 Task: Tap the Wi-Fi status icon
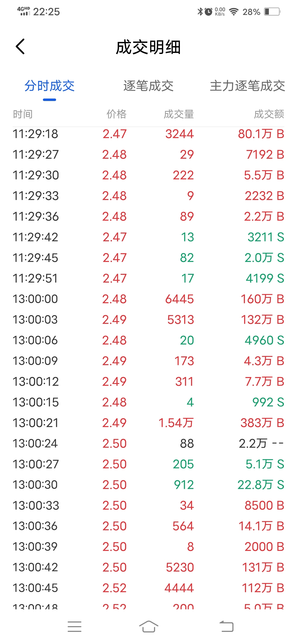pyautogui.click(x=234, y=12)
